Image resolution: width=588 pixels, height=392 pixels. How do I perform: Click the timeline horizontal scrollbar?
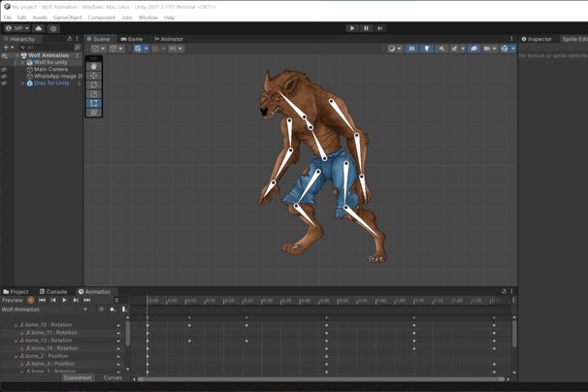(321, 379)
